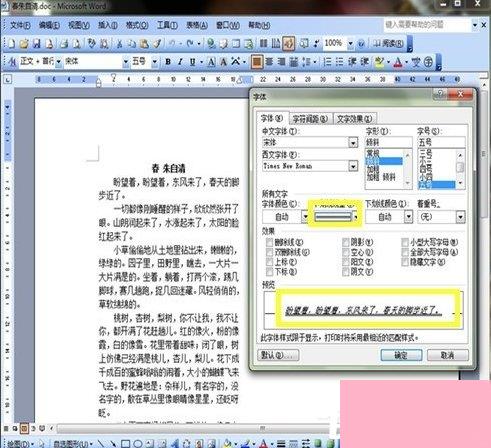This screenshot has height=448, width=491.
Task: Open the 格式(O) menu
Action: pyautogui.click(x=137, y=25)
